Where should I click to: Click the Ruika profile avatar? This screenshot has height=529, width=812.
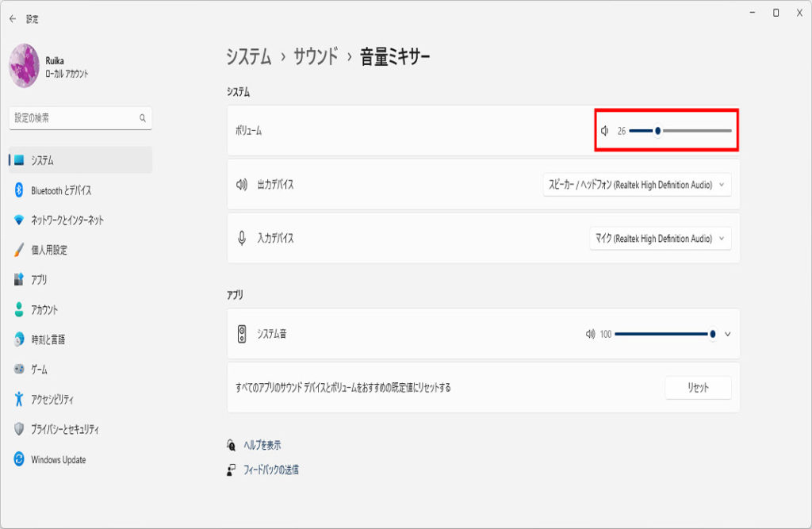point(24,66)
